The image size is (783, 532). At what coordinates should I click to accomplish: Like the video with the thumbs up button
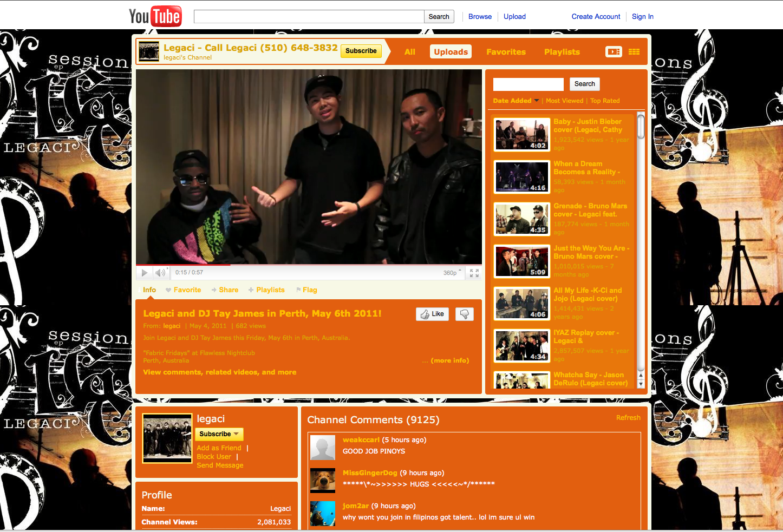(432, 314)
